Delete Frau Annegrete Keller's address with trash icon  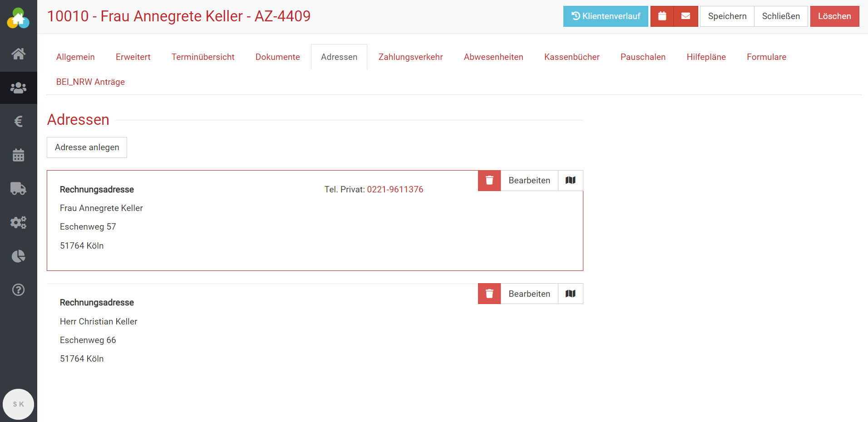pyautogui.click(x=489, y=181)
